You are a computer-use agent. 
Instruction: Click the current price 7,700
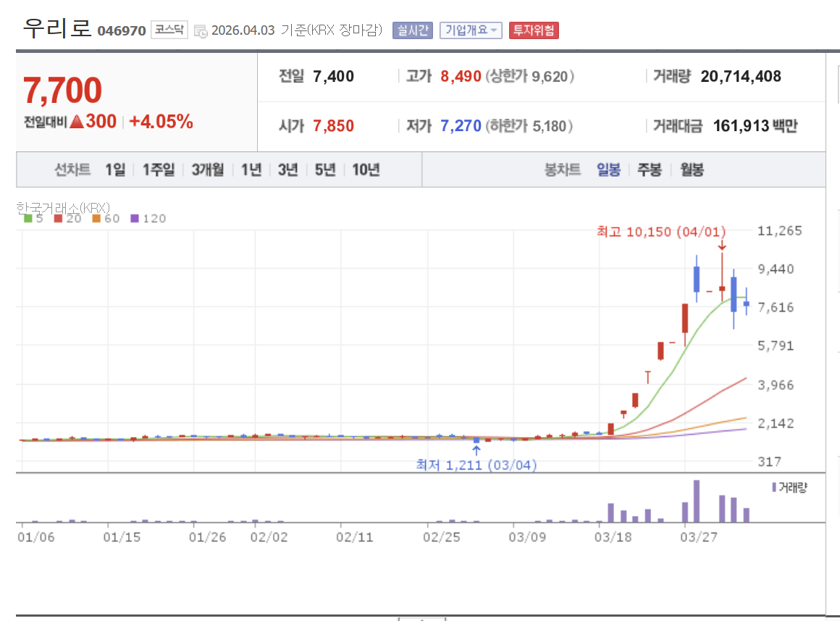(63, 90)
